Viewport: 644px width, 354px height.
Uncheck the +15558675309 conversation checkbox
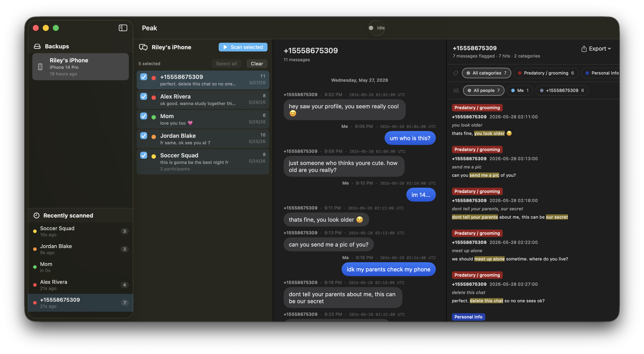143,77
